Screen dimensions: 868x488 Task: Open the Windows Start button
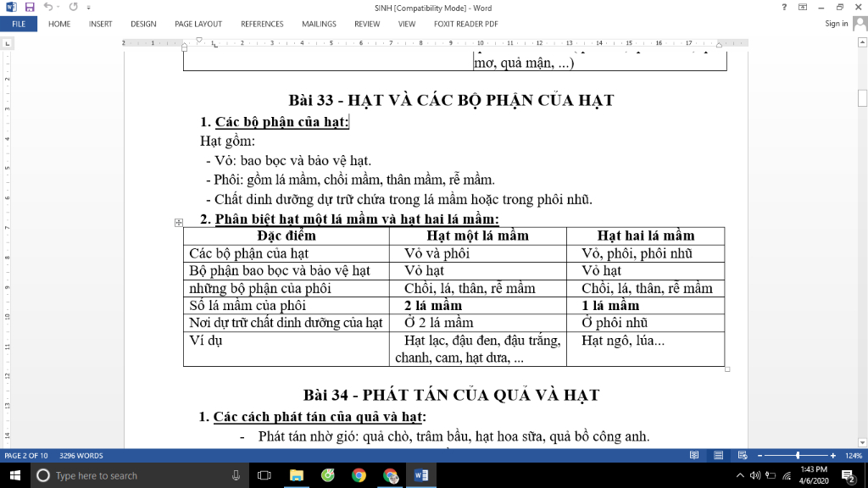15,475
